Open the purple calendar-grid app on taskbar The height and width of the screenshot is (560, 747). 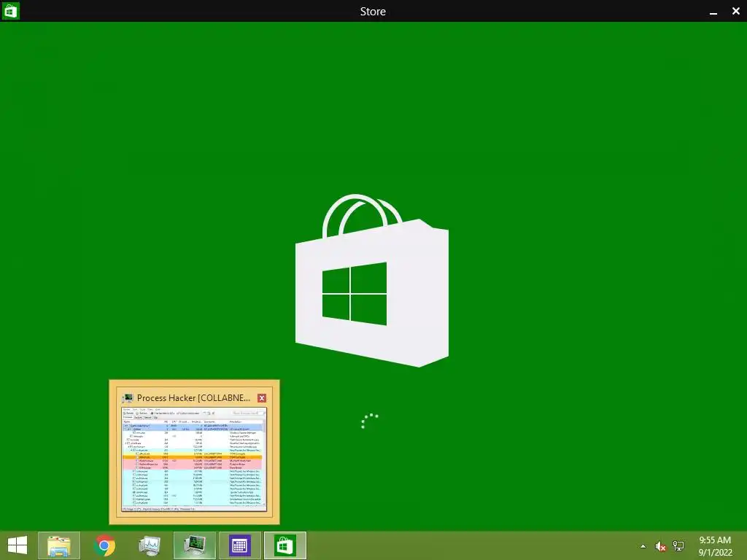pyautogui.click(x=239, y=545)
